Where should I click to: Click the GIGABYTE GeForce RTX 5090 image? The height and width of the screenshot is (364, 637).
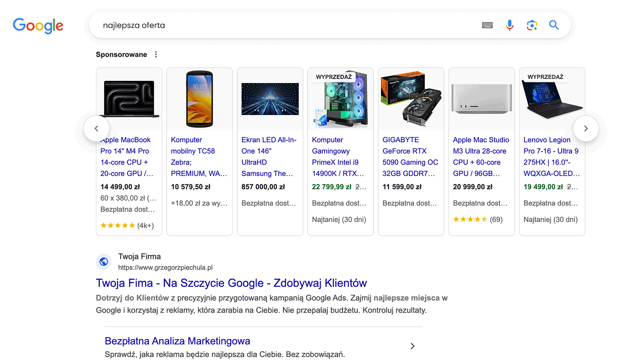411,99
